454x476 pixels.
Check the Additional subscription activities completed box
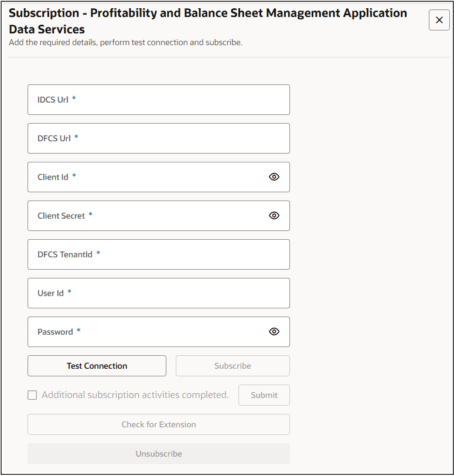pos(32,395)
